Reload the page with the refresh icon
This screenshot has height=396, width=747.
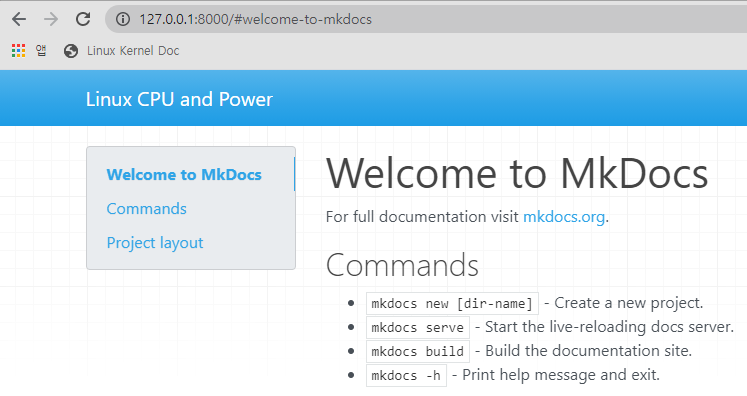point(83,20)
